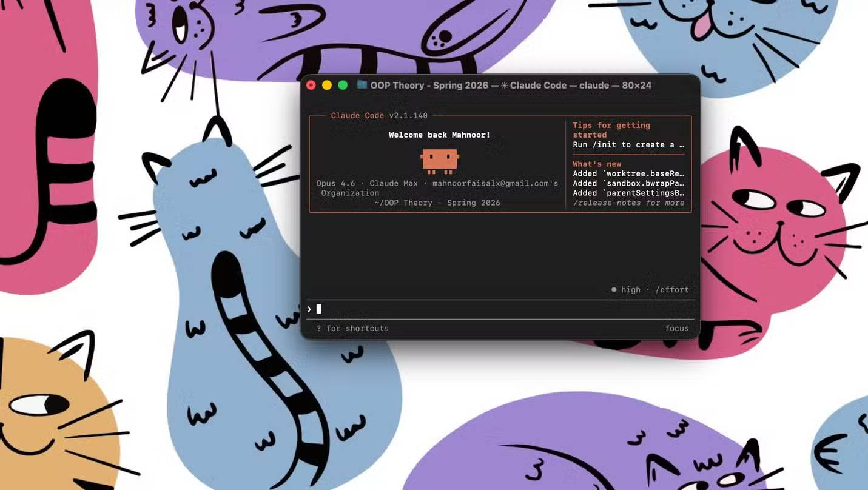Screen dimensions: 868x490
Task: Click '~/OOP Theory – Spring 2026' path
Action: click(x=437, y=203)
